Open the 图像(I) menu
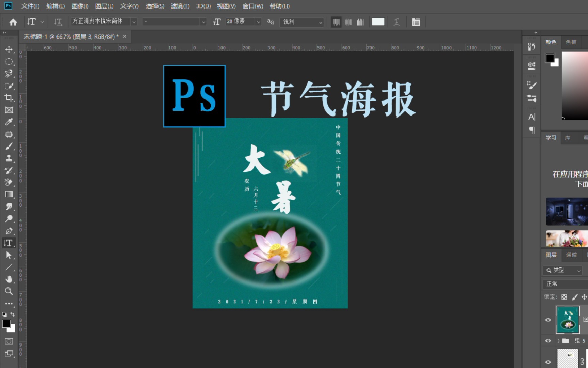Viewport: 588px width, 368px height. tap(80, 6)
